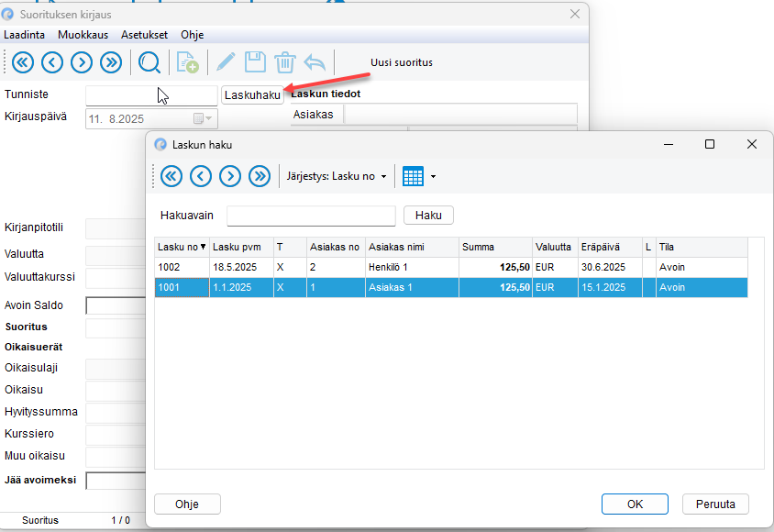Open the Asetukset menu
This screenshot has height=532, width=774.
click(x=145, y=35)
